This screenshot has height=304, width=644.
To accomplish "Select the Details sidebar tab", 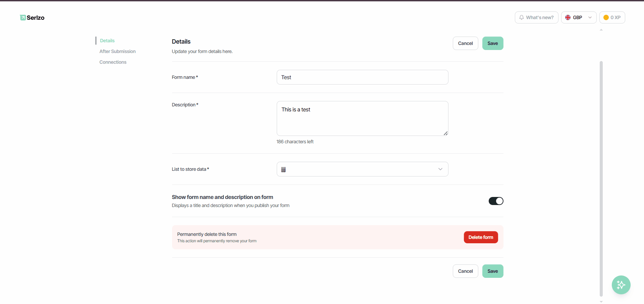I will tap(107, 41).
